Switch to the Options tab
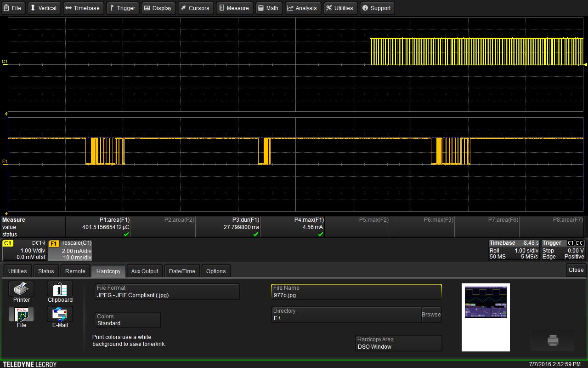Viewport: 588px width, 368px height. (x=216, y=271)
